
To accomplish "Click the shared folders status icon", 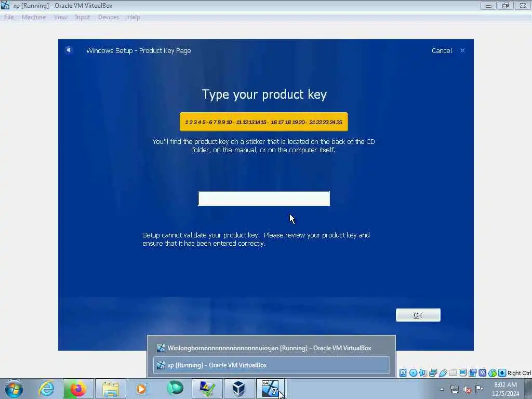I will (453, 373).
